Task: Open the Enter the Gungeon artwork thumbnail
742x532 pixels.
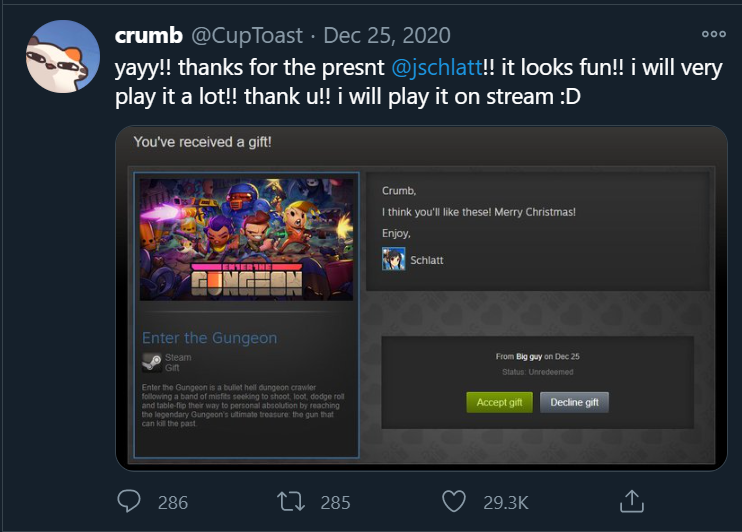Action: tap(247, 239)
